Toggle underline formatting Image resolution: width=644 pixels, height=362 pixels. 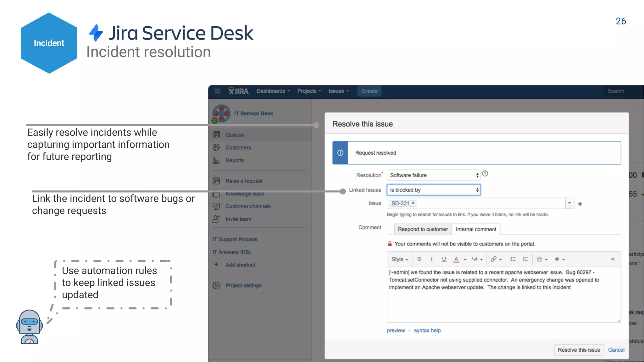[444, 259]
